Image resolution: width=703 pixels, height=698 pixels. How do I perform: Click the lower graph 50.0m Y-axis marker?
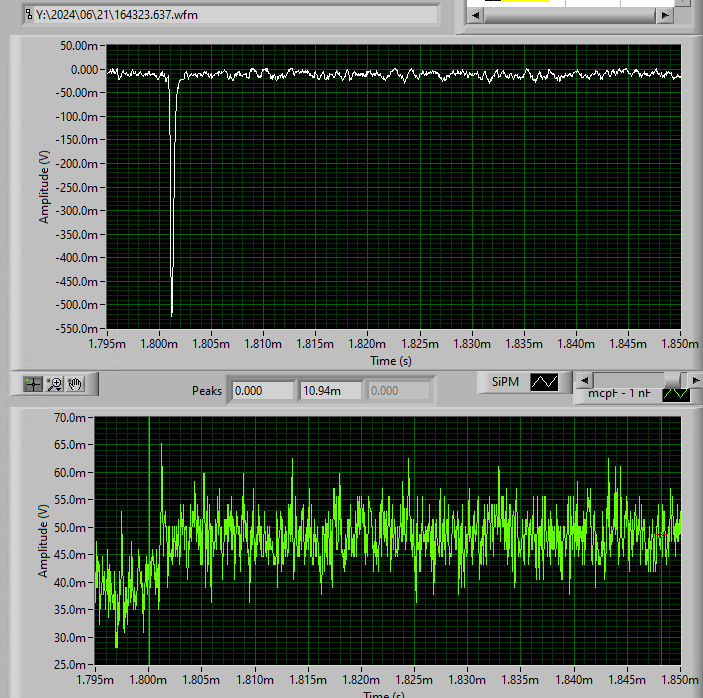pos(69,528)
